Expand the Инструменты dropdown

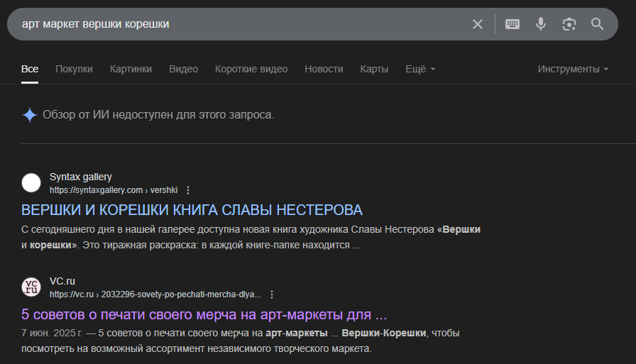(x=573, y=70)
